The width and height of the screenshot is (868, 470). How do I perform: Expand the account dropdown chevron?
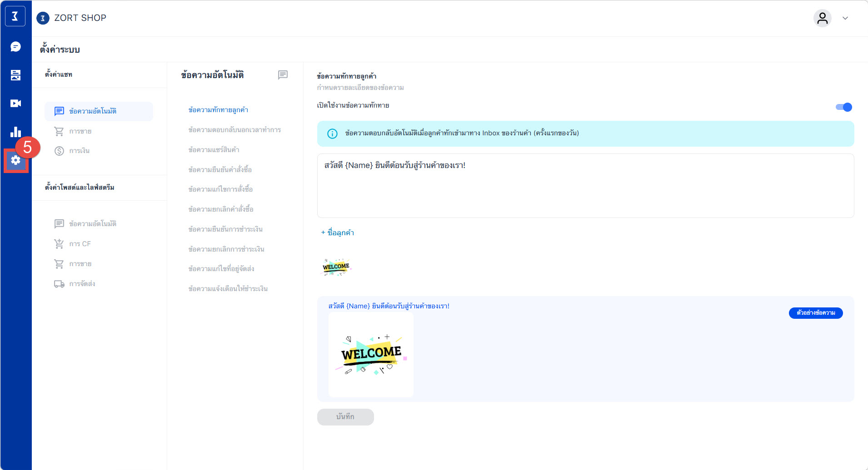(845, 18)
